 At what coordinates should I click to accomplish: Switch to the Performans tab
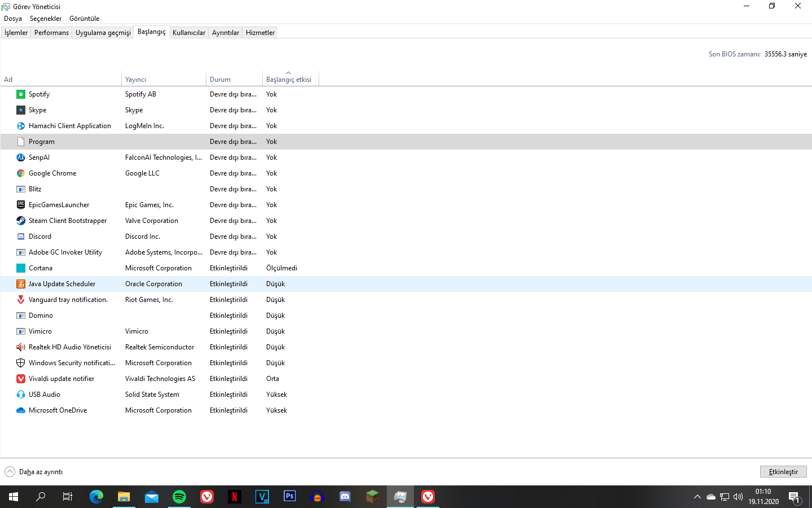click(x=51, y=33)
